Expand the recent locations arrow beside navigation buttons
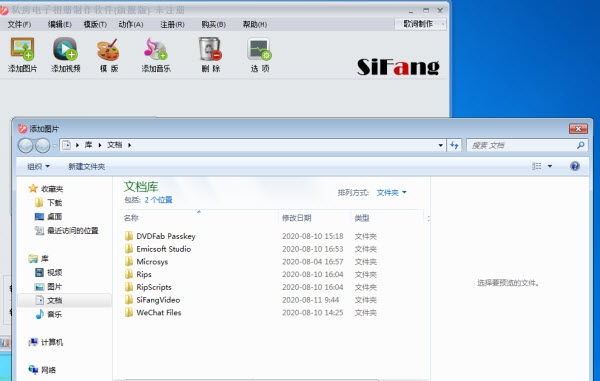 pos(55,145)
